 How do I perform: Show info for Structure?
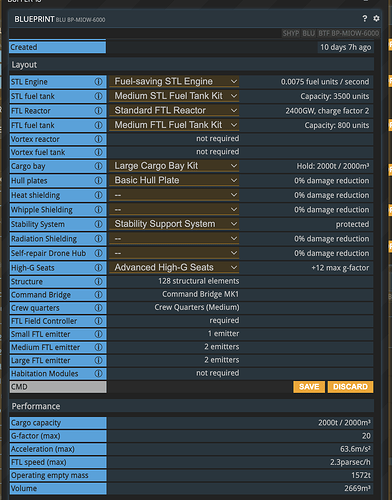pyautogui.click(x=98, y=282)
